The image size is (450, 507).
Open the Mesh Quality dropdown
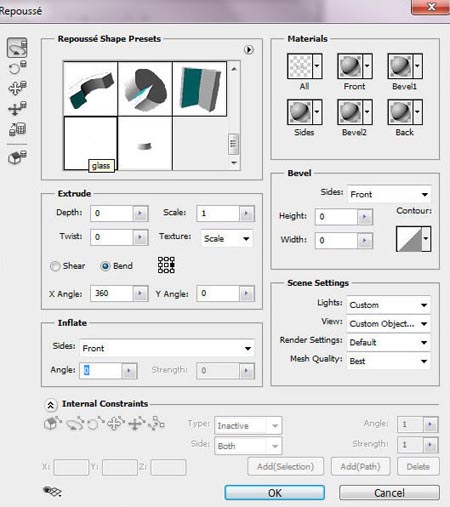(x=388, y=361)
